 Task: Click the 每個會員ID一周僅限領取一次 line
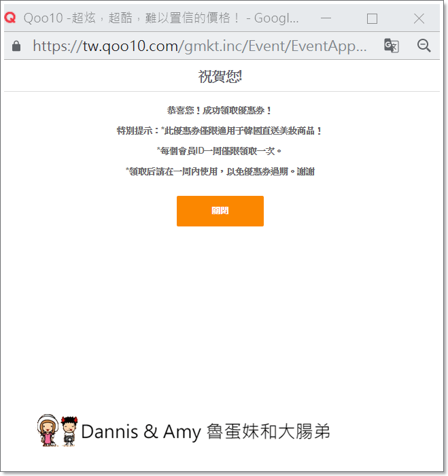click(219, 151)
